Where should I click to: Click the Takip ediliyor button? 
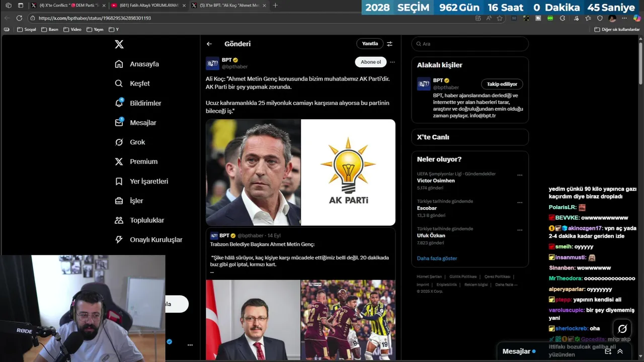502,84
